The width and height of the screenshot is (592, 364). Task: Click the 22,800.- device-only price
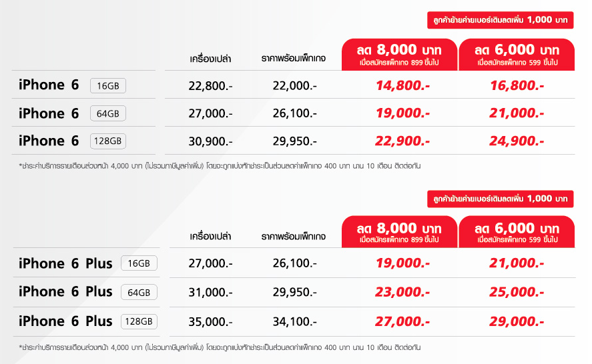(210, 86)
